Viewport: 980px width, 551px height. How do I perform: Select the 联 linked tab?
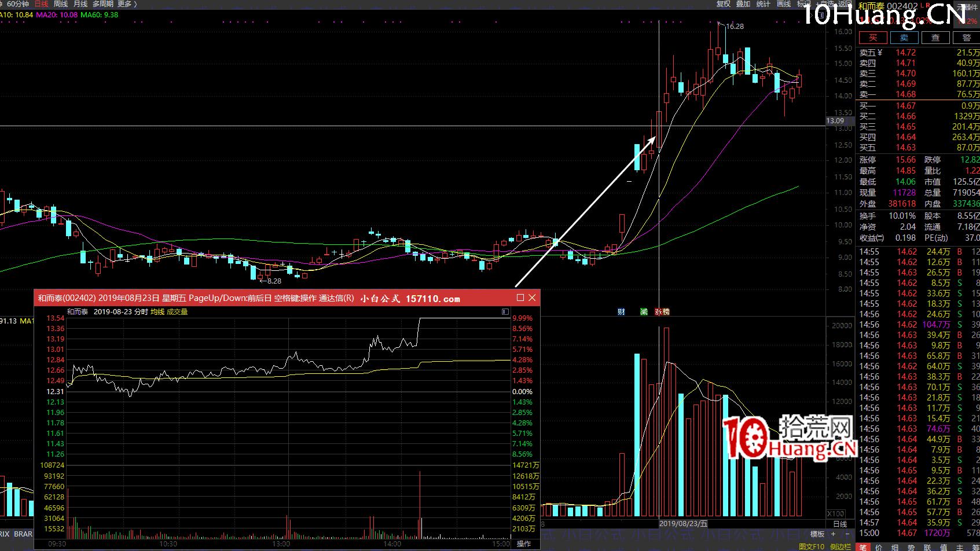click(x=927, y=547)
